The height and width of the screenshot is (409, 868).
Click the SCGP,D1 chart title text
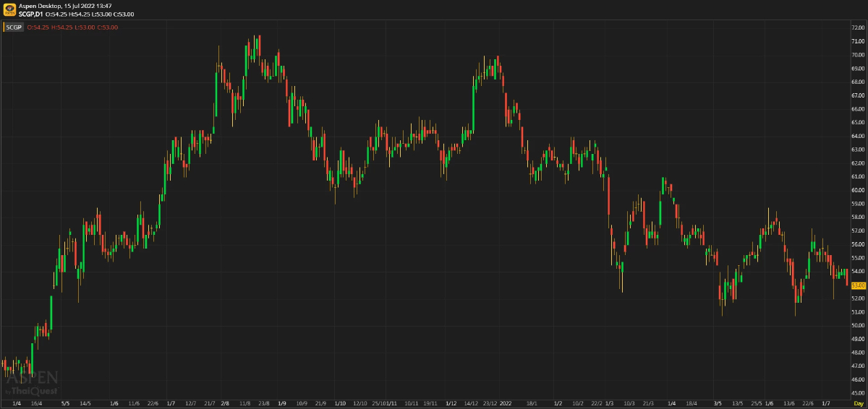(x=30, y=14)
